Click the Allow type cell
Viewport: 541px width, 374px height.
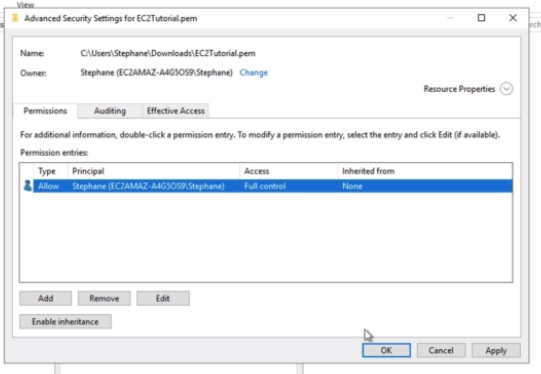48,186
